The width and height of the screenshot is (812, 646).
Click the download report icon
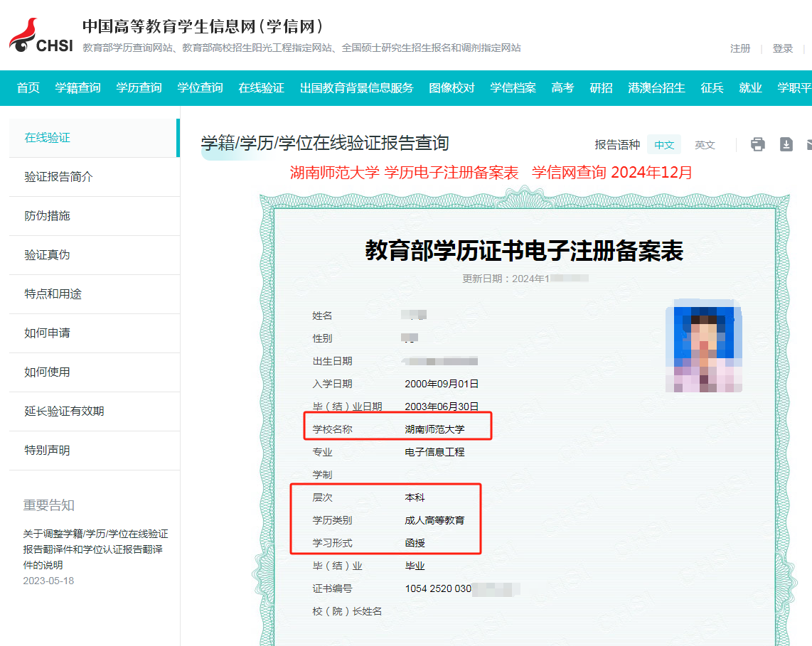(x=786, y=144)
